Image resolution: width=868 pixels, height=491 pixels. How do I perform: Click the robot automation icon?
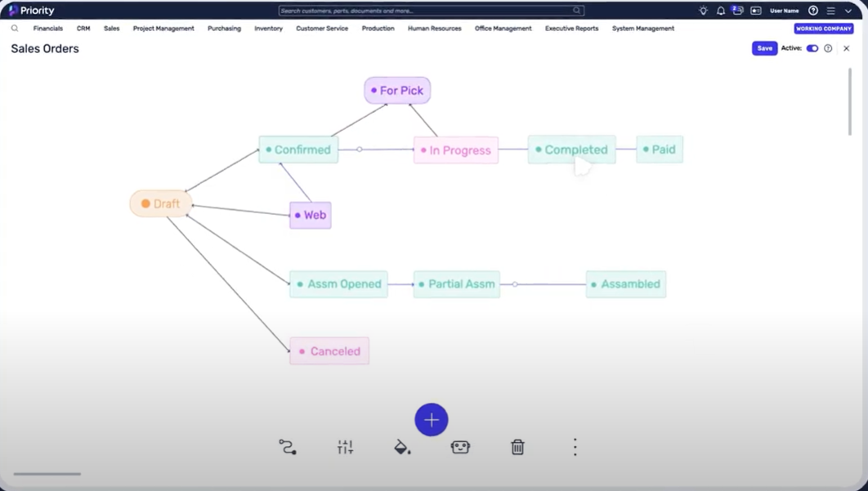click(x=460, y=447)
